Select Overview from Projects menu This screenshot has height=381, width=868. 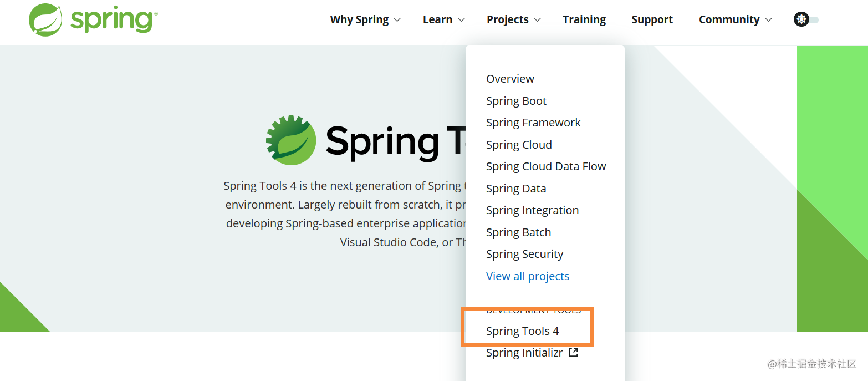coord(510,79)
